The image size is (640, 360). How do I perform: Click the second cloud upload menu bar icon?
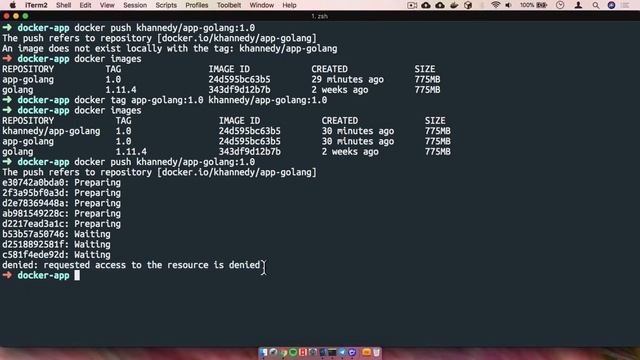440,5
